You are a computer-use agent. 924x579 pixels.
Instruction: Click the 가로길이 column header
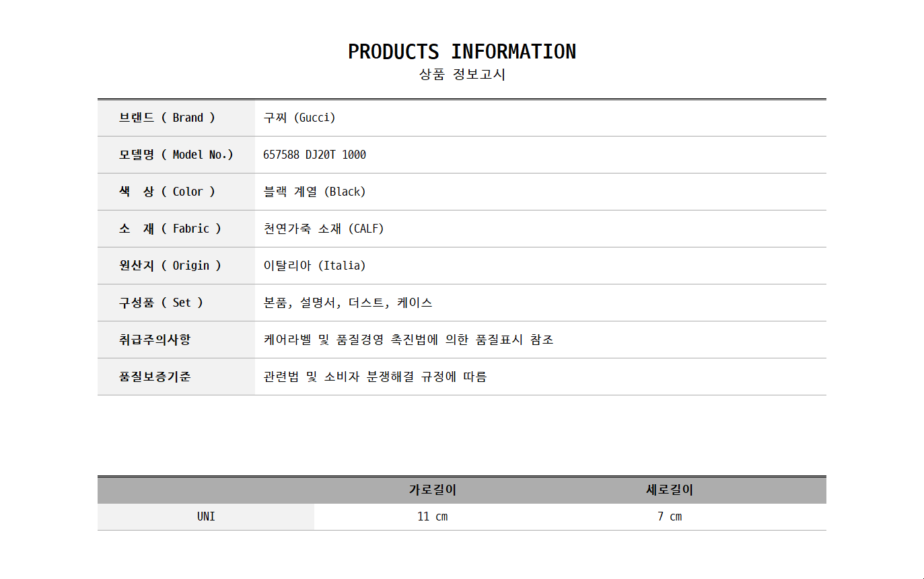click(433, 490)
